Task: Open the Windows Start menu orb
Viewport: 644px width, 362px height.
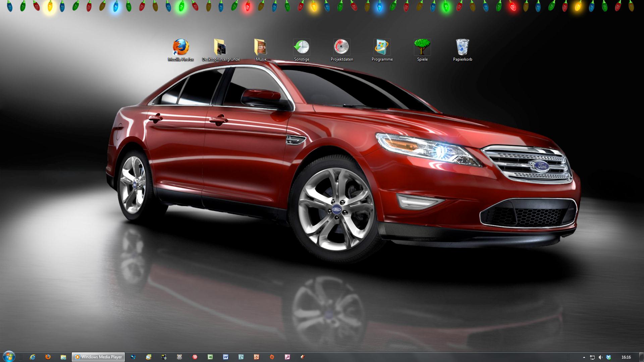Action: tap(8, 357)
